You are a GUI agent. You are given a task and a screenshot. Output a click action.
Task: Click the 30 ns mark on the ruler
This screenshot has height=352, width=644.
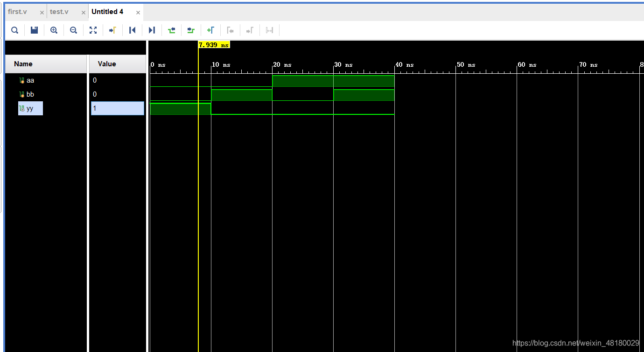click(343, 65)
